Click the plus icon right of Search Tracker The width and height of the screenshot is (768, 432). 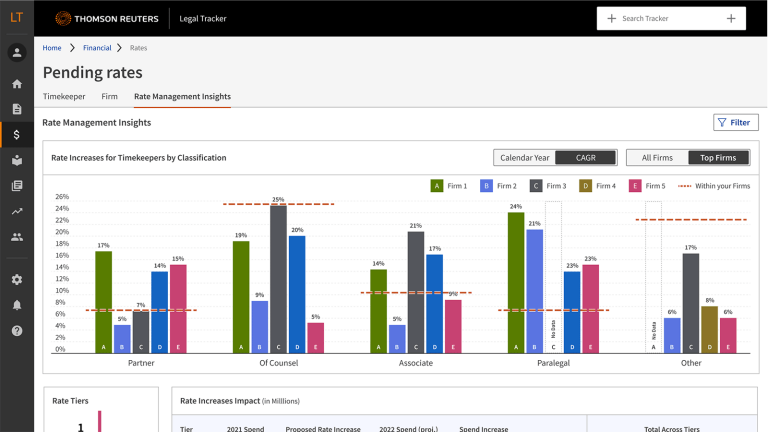pos(731,18)
